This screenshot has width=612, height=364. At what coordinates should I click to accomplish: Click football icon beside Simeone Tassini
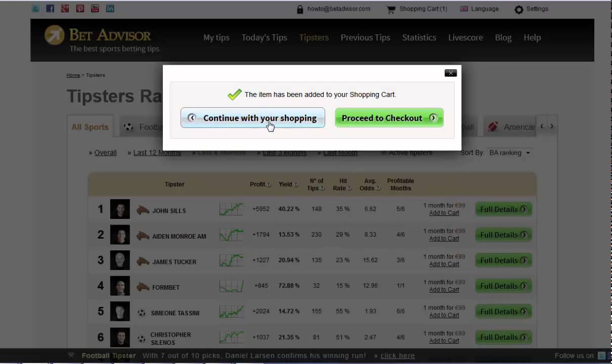tap(142, 313)
